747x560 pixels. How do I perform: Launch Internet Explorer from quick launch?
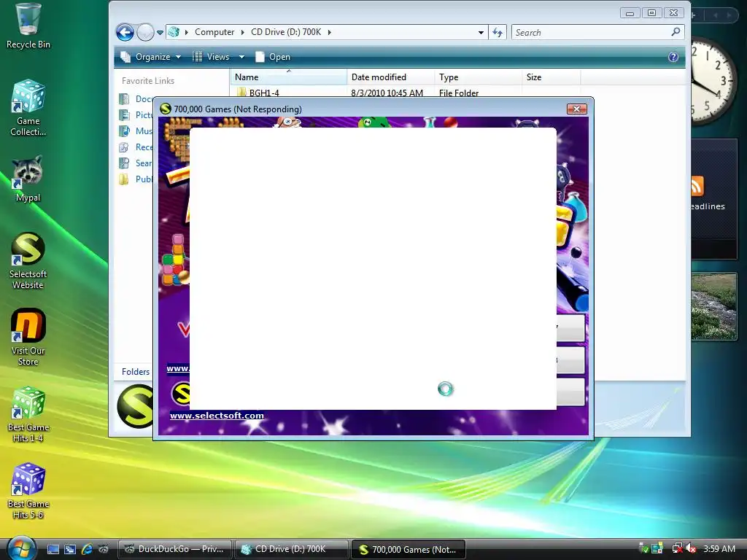coord(87,550)
